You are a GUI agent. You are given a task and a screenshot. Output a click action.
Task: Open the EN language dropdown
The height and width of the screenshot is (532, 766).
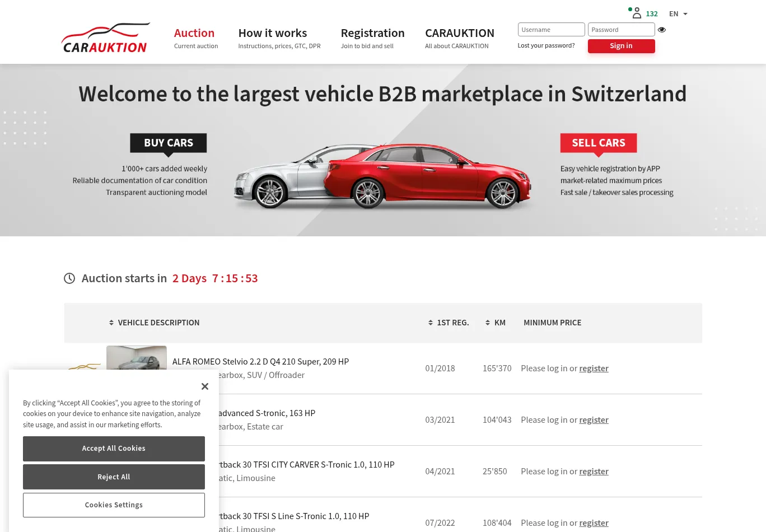[678, 14]
